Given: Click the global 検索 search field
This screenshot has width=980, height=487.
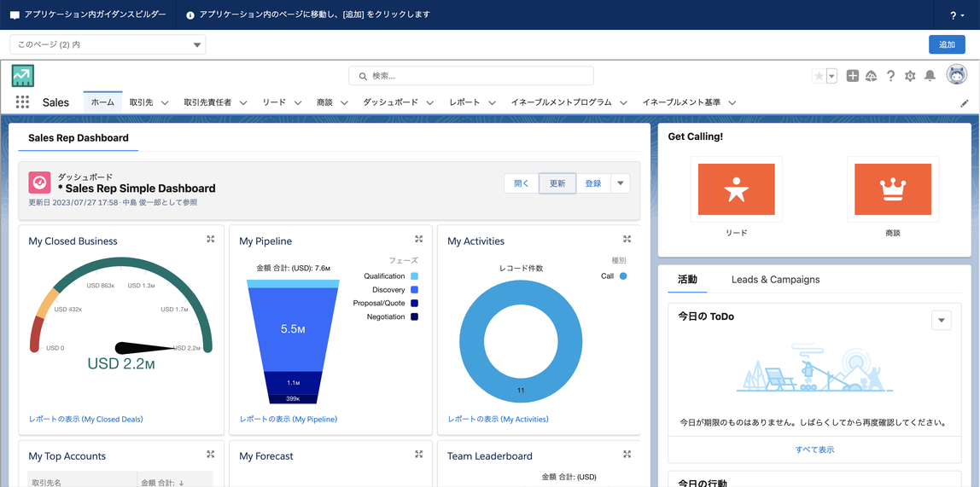Looking at the screenshot, I should tap(471, 76).
